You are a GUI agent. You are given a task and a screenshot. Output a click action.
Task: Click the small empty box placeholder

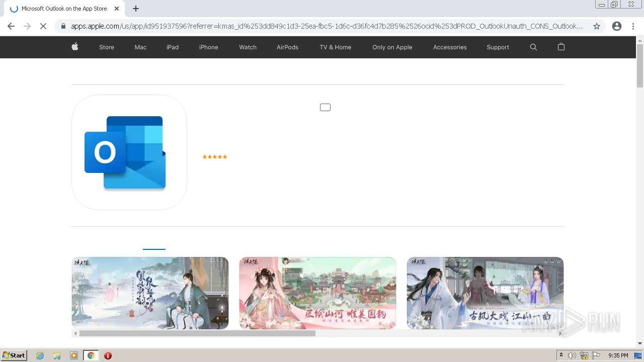pyautogui.click(x=325, y=107)
